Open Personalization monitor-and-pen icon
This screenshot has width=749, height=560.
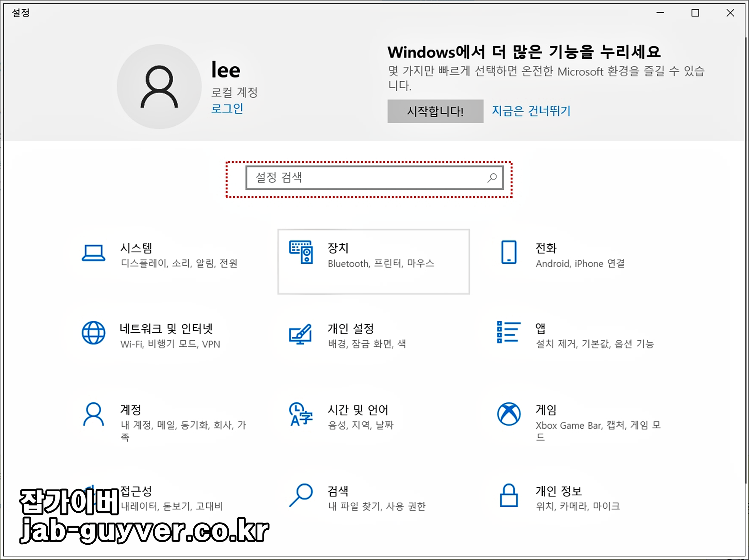(300, 334)
